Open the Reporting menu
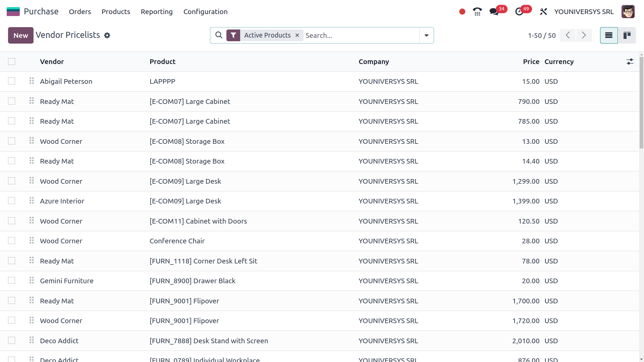644x362 pixels. point(156,11)
